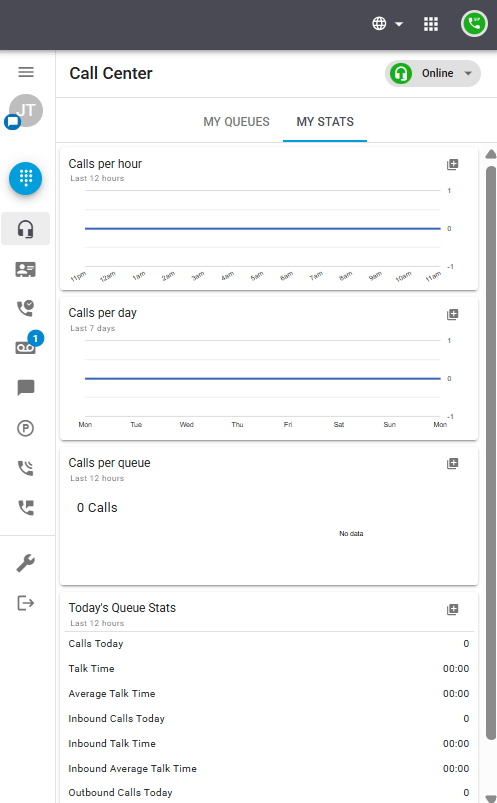
Task: Expand the language globe dropdown
Action: [x=387, y=24]
